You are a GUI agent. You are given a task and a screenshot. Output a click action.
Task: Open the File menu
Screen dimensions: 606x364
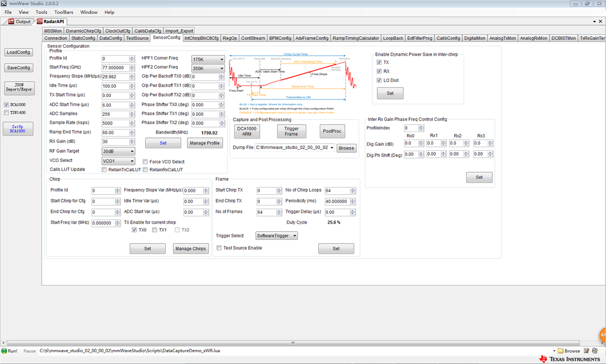(x=8, y=12)
